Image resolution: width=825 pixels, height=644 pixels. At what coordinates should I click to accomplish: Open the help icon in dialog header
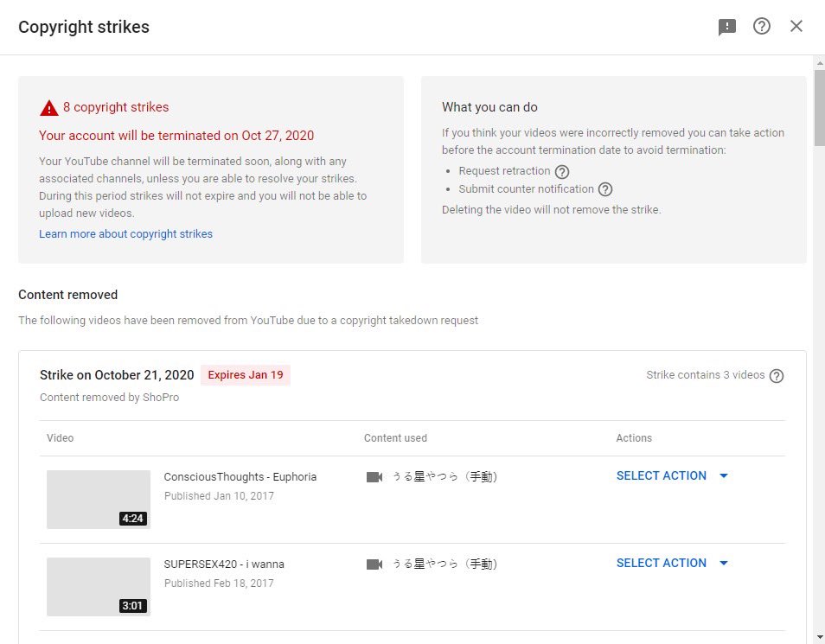click(761, 26)
